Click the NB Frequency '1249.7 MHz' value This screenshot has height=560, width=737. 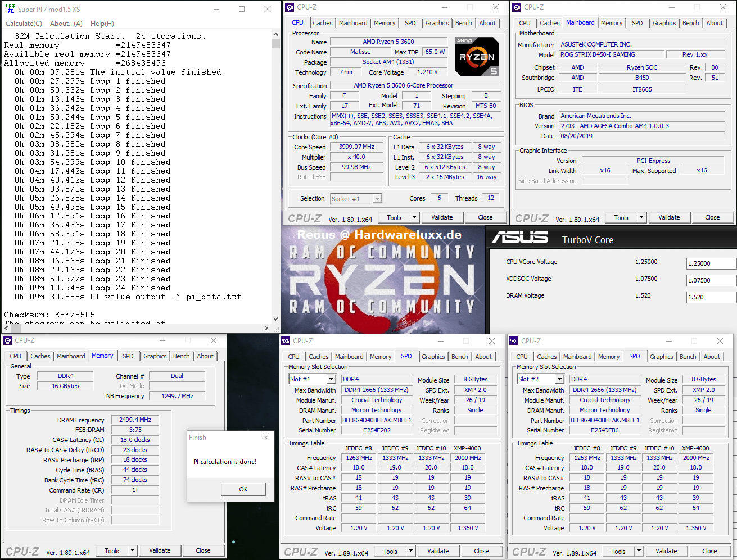pyautogui.click(x=177, y=396)
